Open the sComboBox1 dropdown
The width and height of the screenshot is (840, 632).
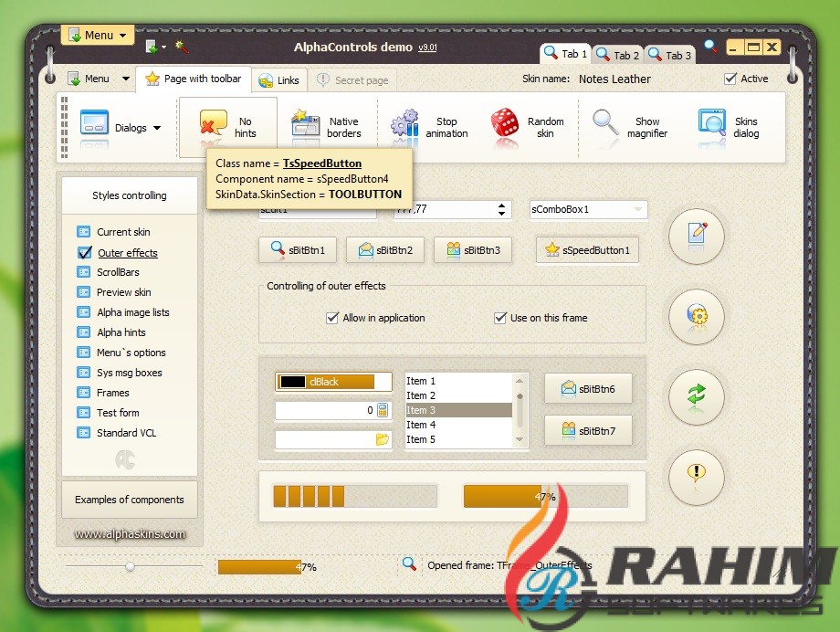tap(638, 209)
